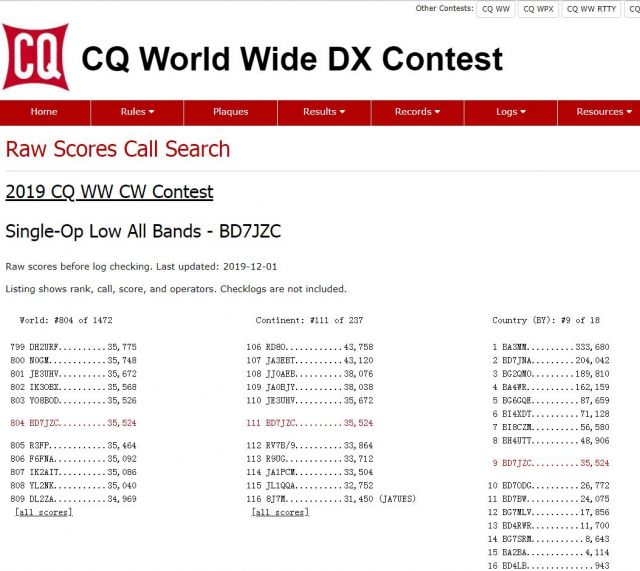The image size is (640, 571).
Task: Select the Continent row 107 JA3EBT
Action: pos(310,360)
